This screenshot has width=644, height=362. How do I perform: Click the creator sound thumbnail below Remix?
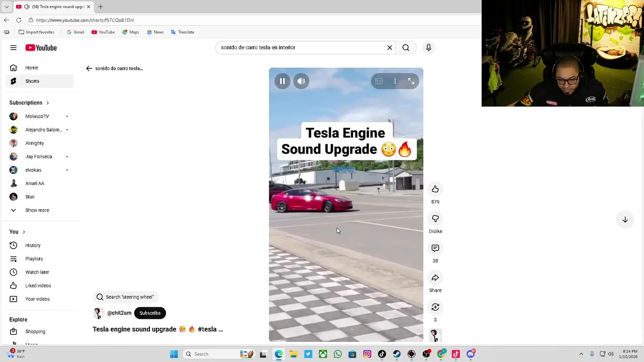435,335
